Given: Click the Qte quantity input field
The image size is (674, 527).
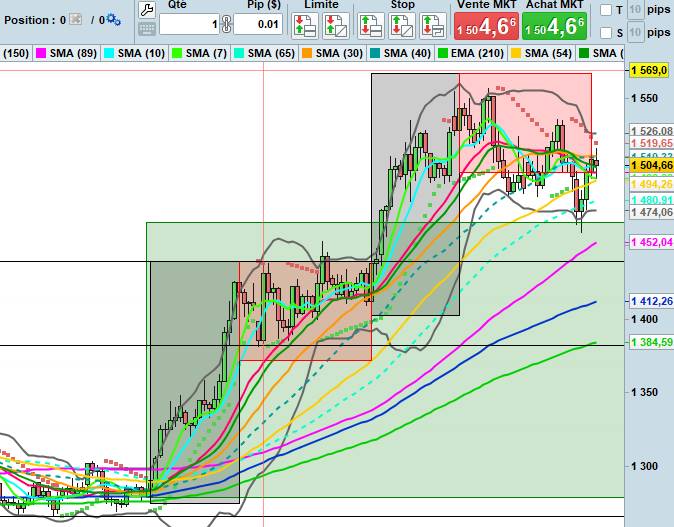Looking at the screenshot, I should (x=189, y=24).
